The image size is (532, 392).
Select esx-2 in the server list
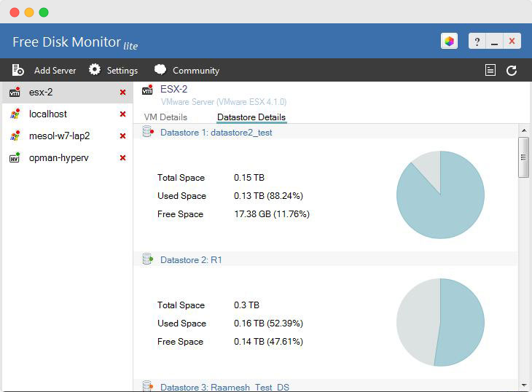[x=67, y=93]
